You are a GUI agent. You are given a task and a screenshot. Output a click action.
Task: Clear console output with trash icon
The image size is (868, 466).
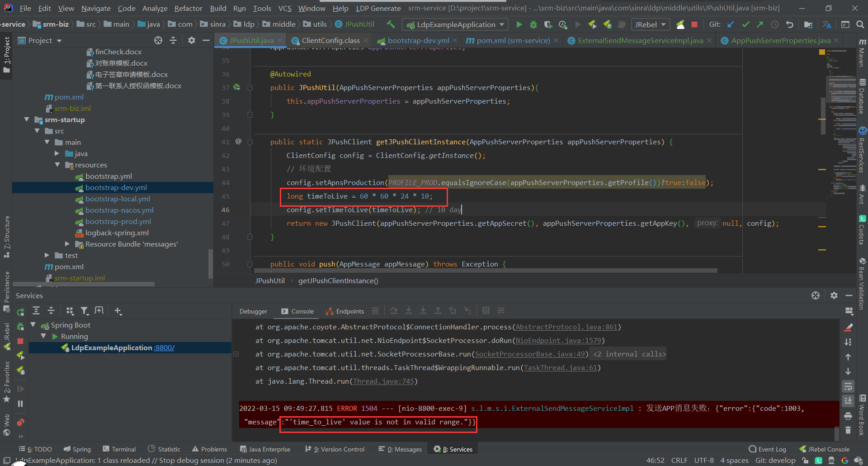848,430
